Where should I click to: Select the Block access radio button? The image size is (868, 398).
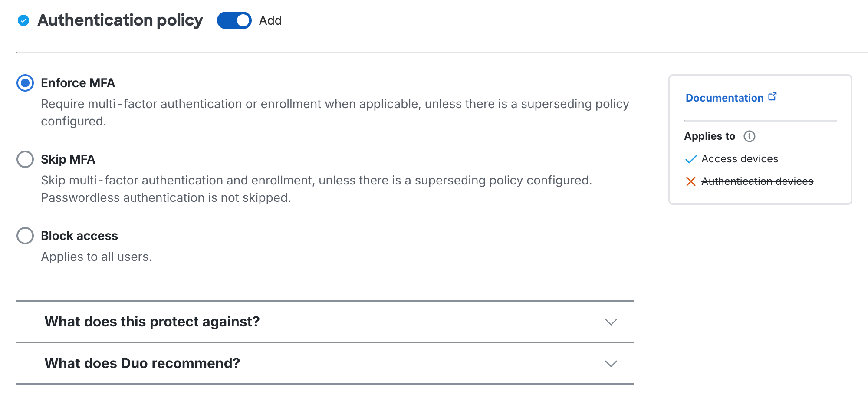point(25,236)
